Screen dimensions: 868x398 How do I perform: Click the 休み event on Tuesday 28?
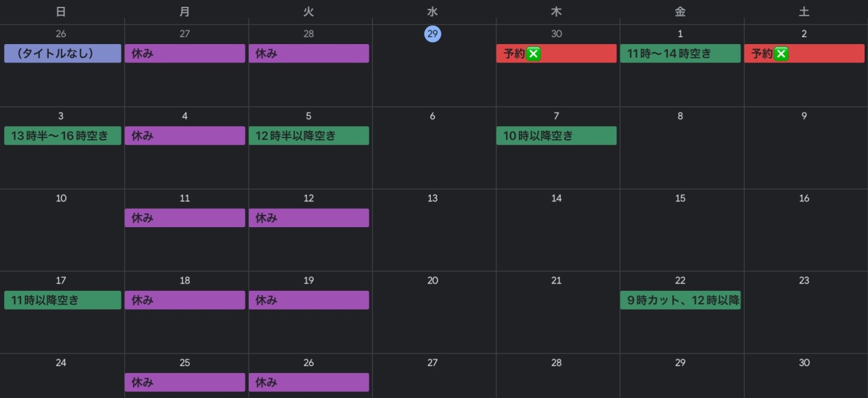(x=309, y=54)
